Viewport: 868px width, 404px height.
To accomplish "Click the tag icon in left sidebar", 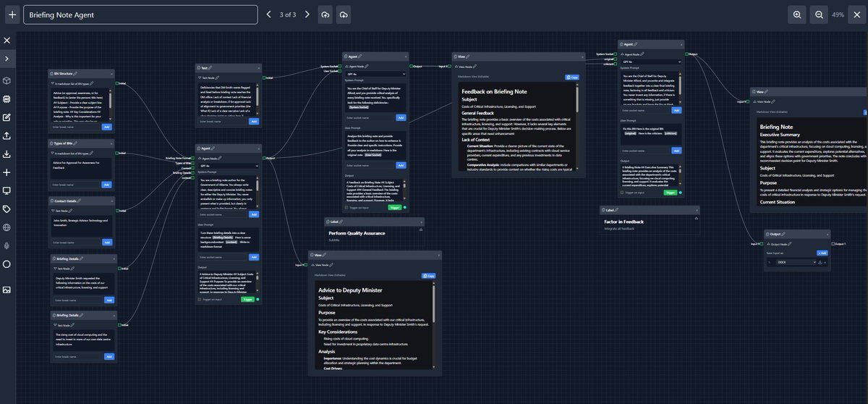I will click(7, 209).
